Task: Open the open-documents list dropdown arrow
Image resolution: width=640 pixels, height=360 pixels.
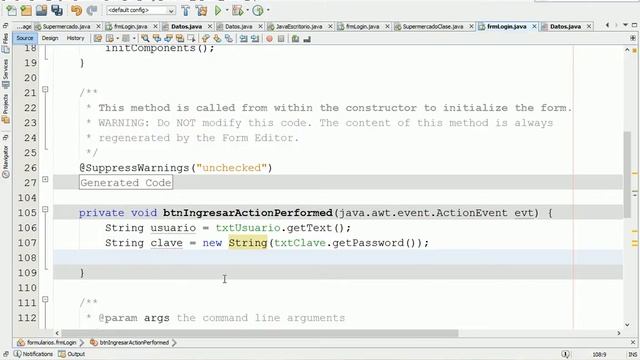Action: pyautogui.click(x=625, y=25)
